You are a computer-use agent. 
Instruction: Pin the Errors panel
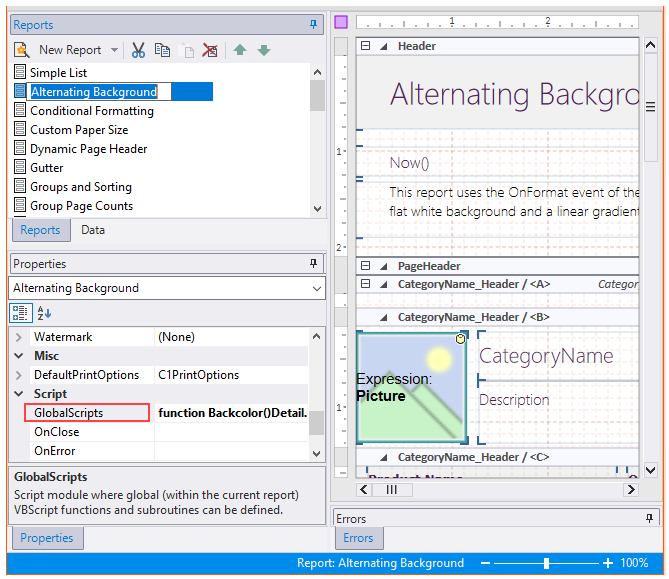coord(651,519)
